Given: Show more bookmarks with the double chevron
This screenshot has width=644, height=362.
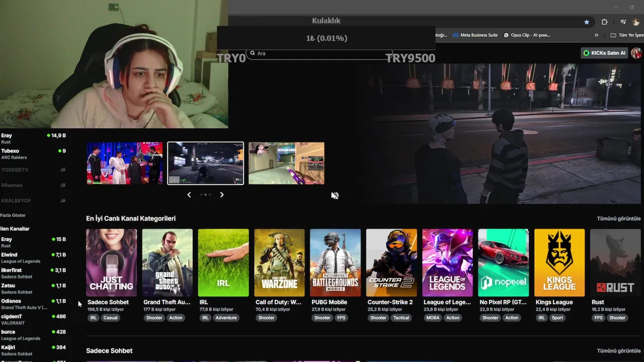Looking at the screenshot, I should (x=596, y=35).
